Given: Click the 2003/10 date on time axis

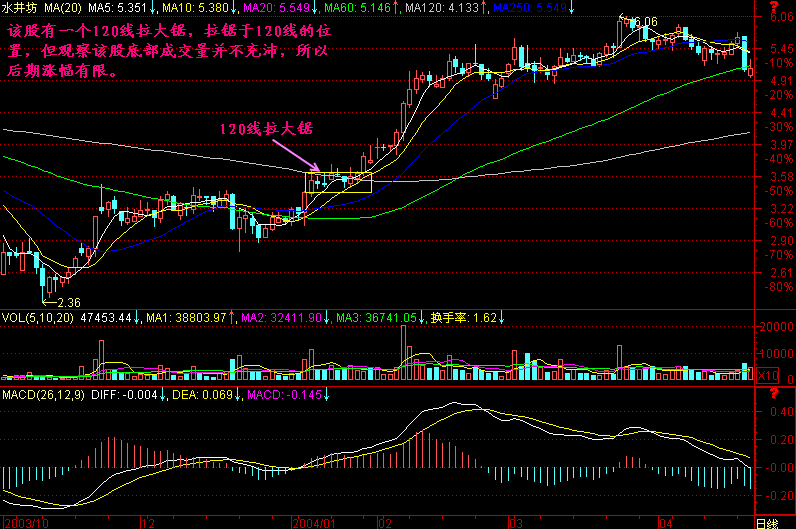Looking at the screenshot, I should pos(27,523).
